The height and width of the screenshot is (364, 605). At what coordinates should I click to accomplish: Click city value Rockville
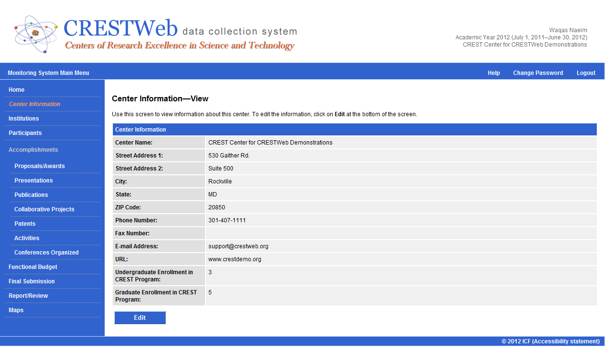[220, 182]
